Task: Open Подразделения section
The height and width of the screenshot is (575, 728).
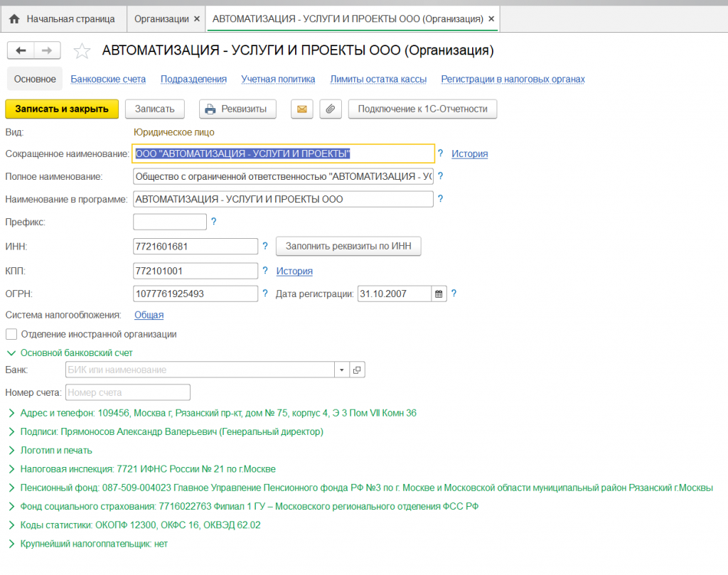Action: pyautogui.click(x=193, y=80)
